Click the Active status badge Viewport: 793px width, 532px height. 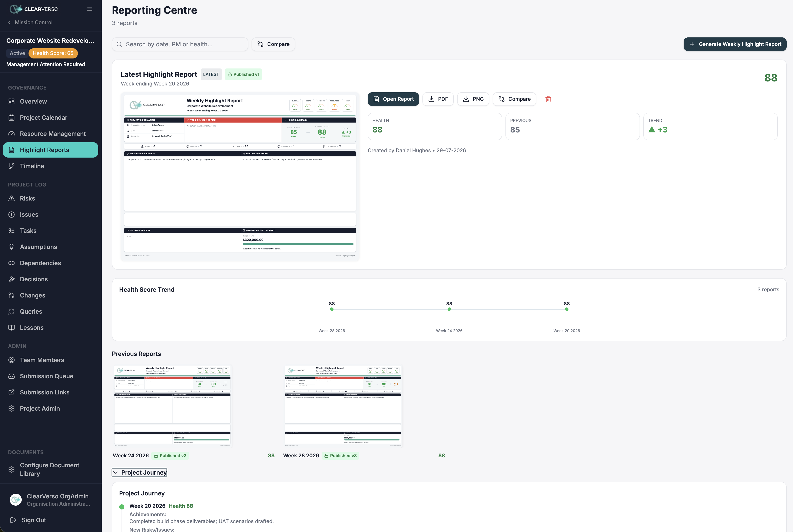[17, 53]
